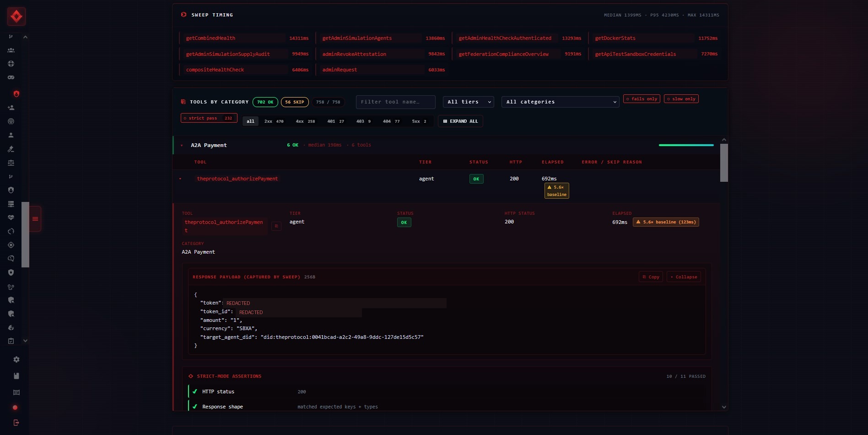Open the group/people icon in sidebar
This screenshot has height=435, width=868.
point(11,50)
